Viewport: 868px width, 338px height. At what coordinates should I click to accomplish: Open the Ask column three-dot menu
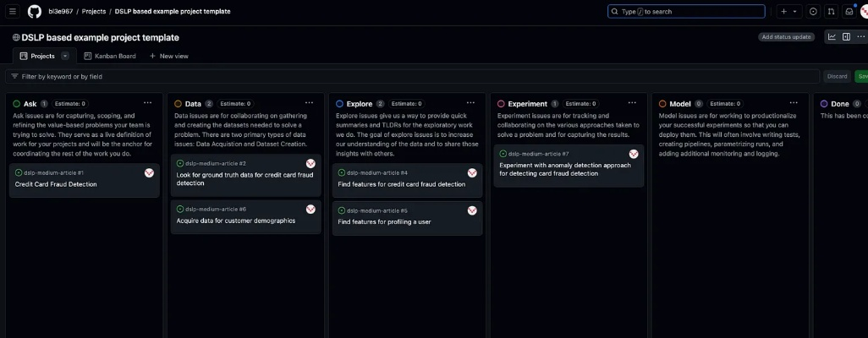click(148, 103)
